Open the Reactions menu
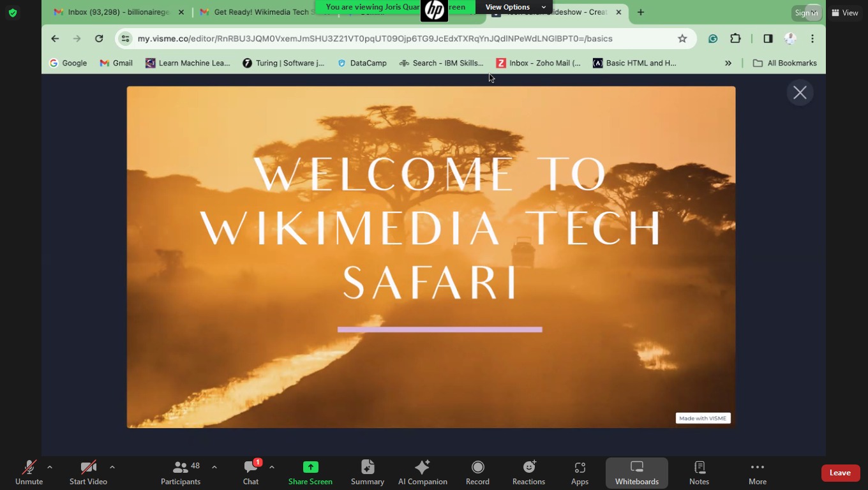This screenshot has width=868, height=490. pyautogui.click(x=528, y=473)
